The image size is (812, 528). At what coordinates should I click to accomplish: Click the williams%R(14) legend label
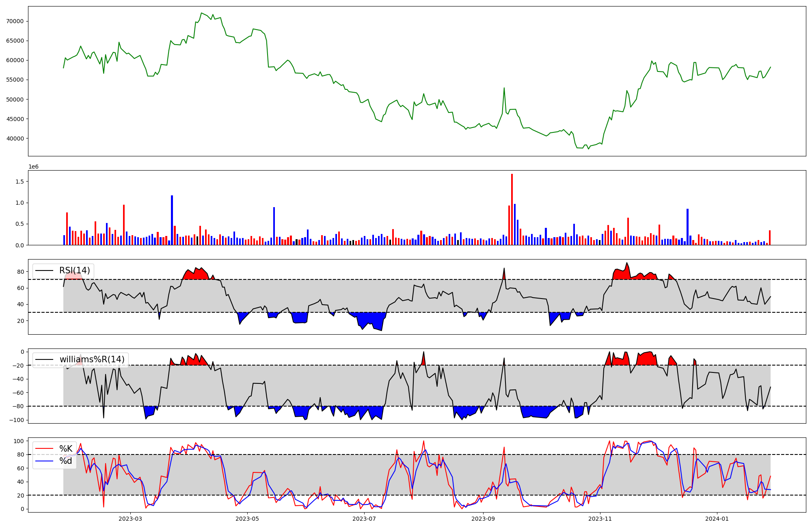[x=92, y=359]
